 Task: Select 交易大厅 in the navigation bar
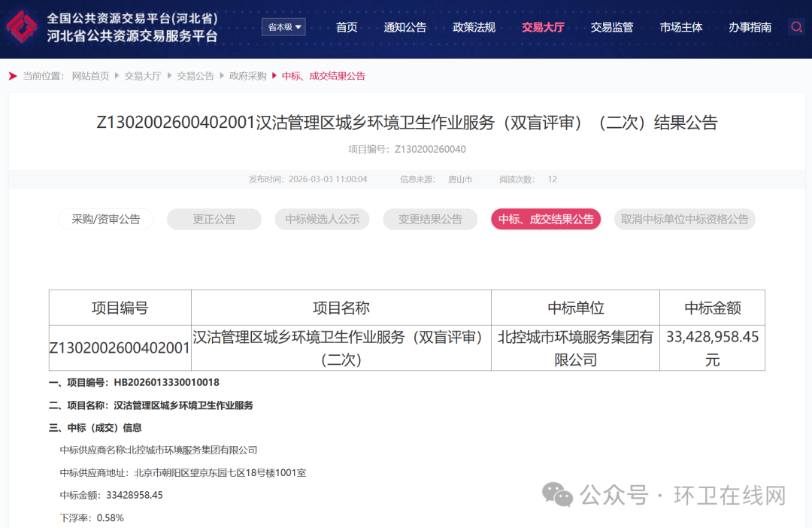543,28
